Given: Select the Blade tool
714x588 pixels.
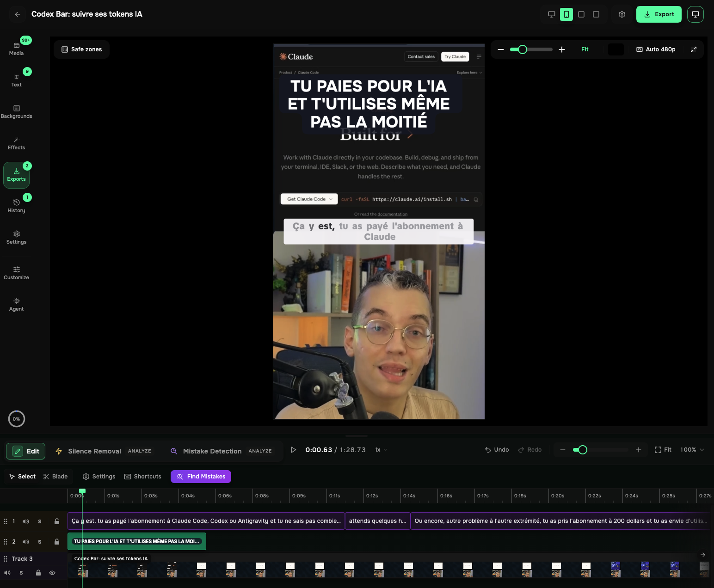Looking at the screenshot, I should pos(55,477).
